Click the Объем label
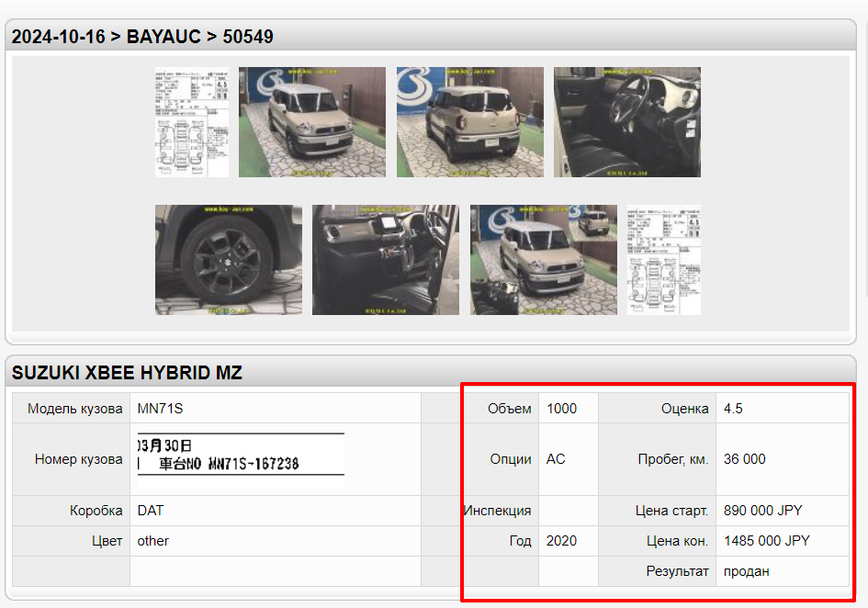 pyautogui.click(x=509, y=409)
